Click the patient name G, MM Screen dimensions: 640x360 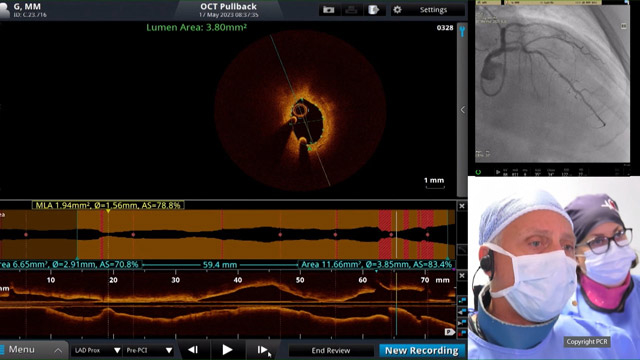coord(27,7)
